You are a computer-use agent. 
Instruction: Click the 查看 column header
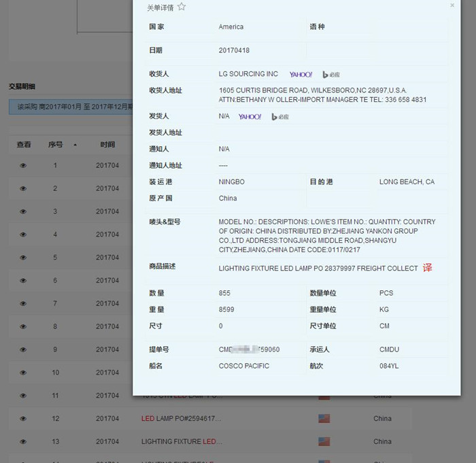click(x=24, y=145)
